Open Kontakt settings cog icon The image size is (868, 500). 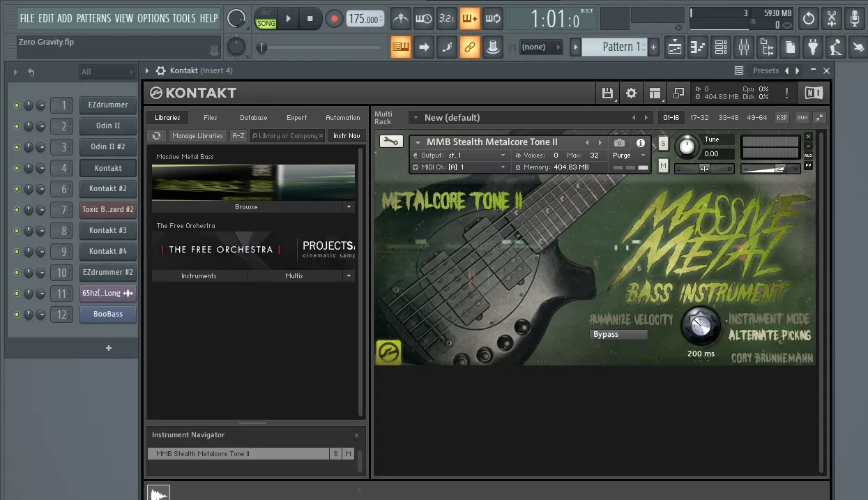(x=631, y=93)
